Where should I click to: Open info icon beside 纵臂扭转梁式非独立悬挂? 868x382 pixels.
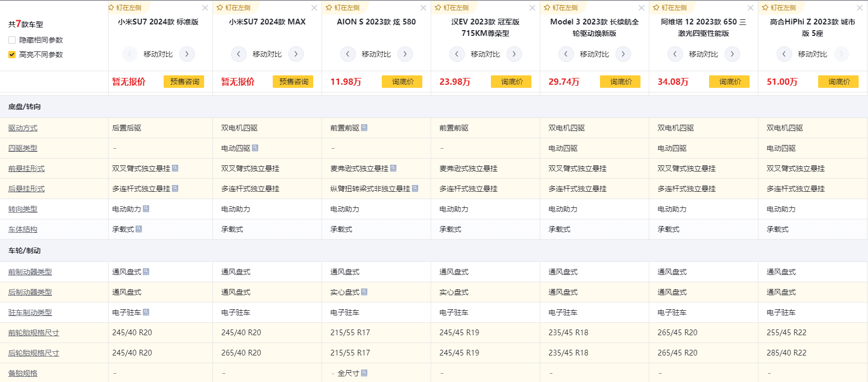[415, 188]
